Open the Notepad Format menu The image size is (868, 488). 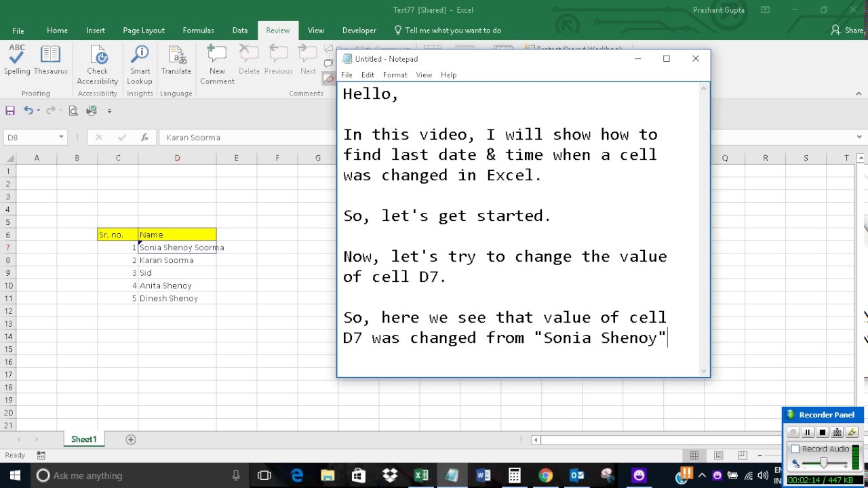[395, 75]
